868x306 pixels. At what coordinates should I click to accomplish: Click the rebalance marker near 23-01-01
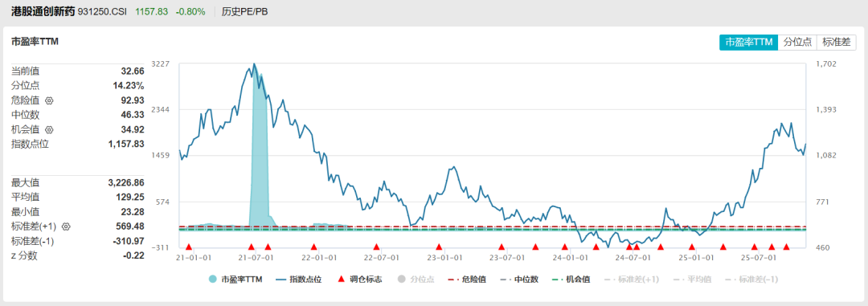pyautogui.click(x=439, y=247)
